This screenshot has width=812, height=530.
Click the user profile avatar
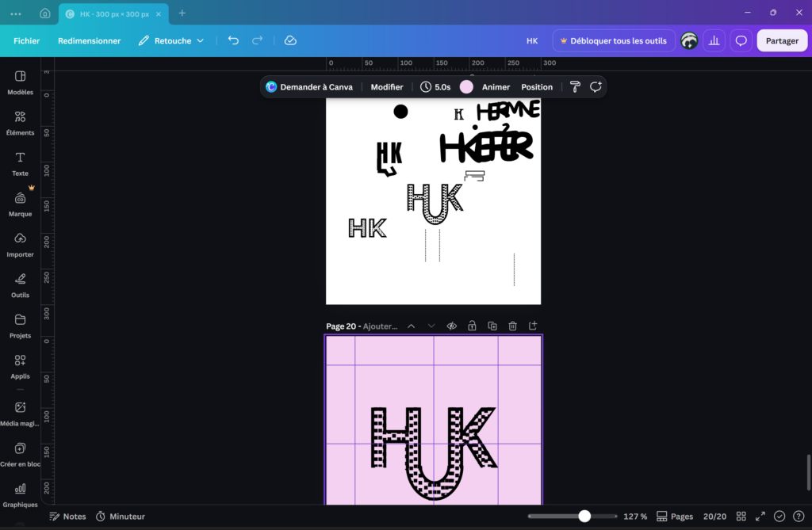coord(689,40)
